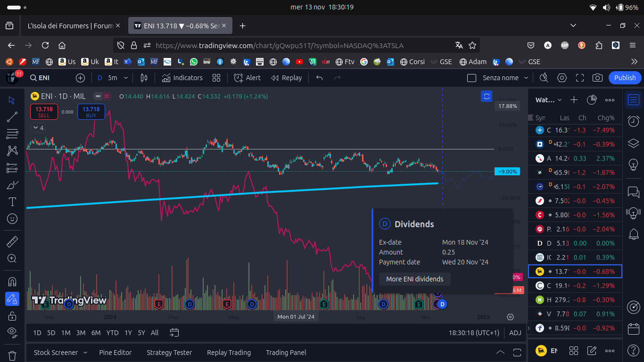The height and width of the screenshot is (362, 644).
Task: Open the emoji icons tool
Action: (12, 219)
